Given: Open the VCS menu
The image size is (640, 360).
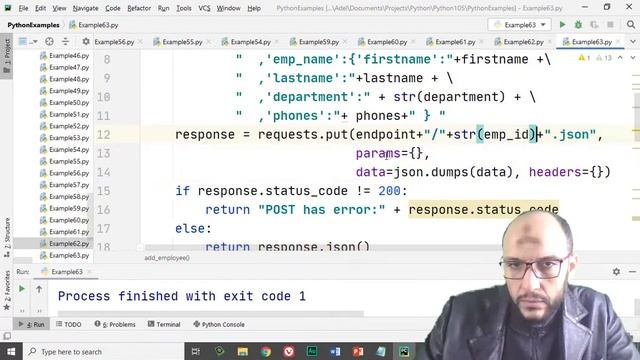Looking at the screenshot, I should point(204,8).
